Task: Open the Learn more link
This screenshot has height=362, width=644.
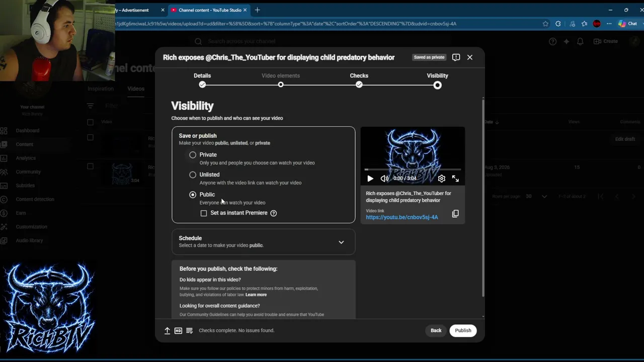Action: pos(256,295)
